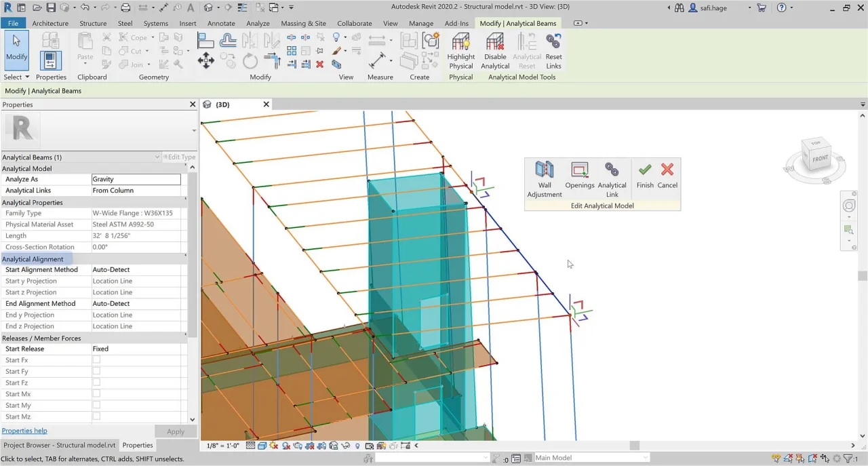Screen dimensions: 868x466
Task: Select the Modify tool in the ribbon
Action: click(x=16, y=50)
